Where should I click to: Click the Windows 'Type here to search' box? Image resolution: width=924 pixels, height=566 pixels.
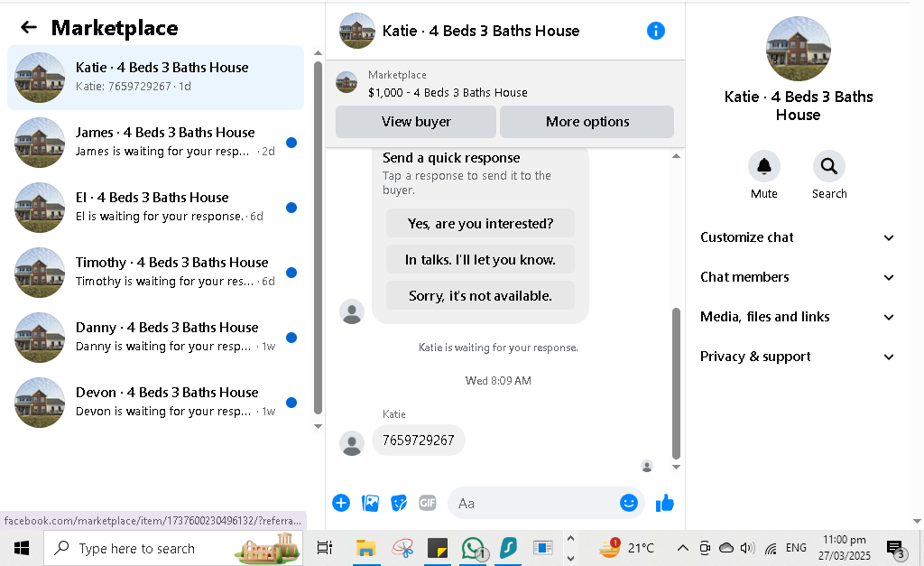pos(173,548)
